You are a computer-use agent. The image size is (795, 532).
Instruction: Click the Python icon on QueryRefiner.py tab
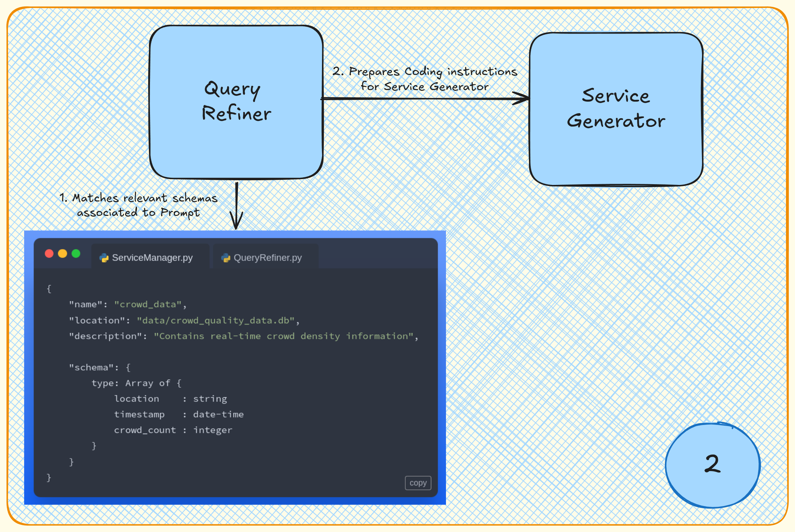coord(226,257)
